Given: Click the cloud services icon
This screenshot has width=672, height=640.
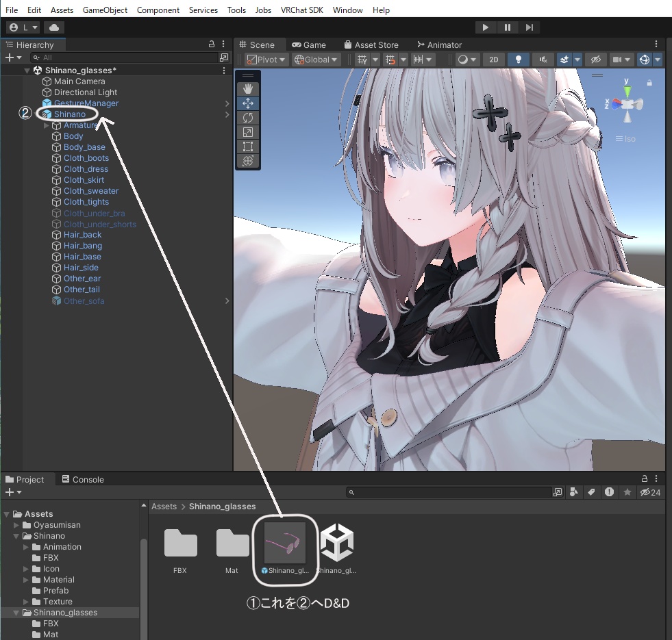Looking at the screenshot, I should [x=54, y=27].
